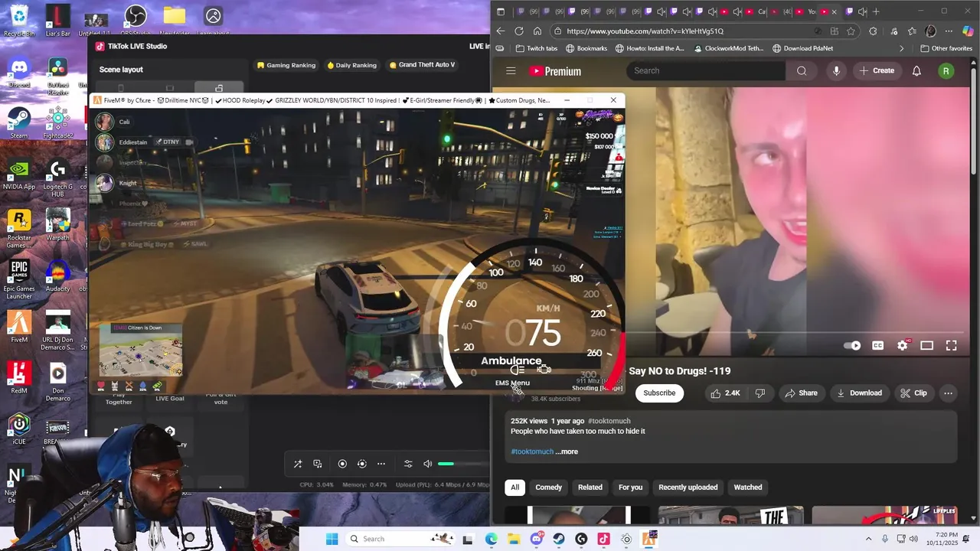Viewport: 980px width, 551px height.
Task: Click YouTube search magnifier button
Action: point(802,70)
